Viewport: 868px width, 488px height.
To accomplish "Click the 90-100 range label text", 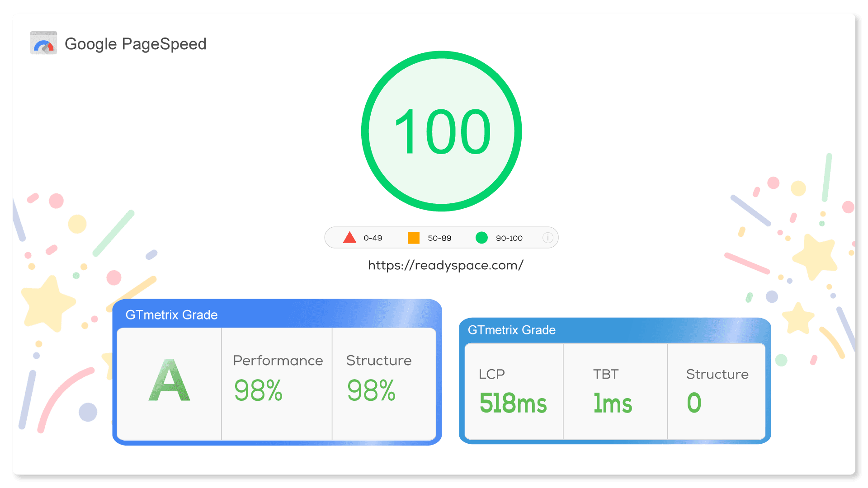I will pyautogui.click(x=509, y=238).
